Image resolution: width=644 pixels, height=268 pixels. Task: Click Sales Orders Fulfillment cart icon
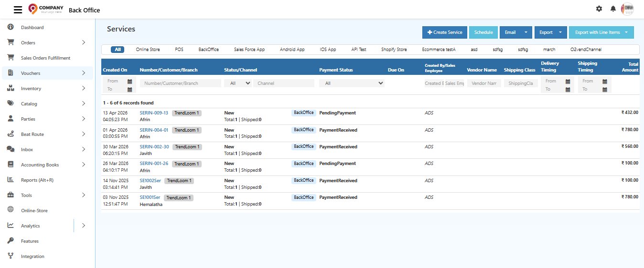click(11, 58)
